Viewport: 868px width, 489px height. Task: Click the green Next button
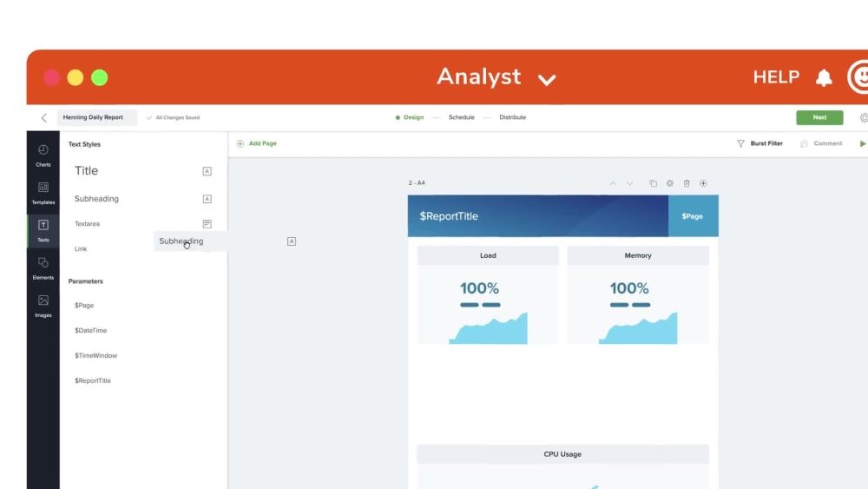(819, 117)
